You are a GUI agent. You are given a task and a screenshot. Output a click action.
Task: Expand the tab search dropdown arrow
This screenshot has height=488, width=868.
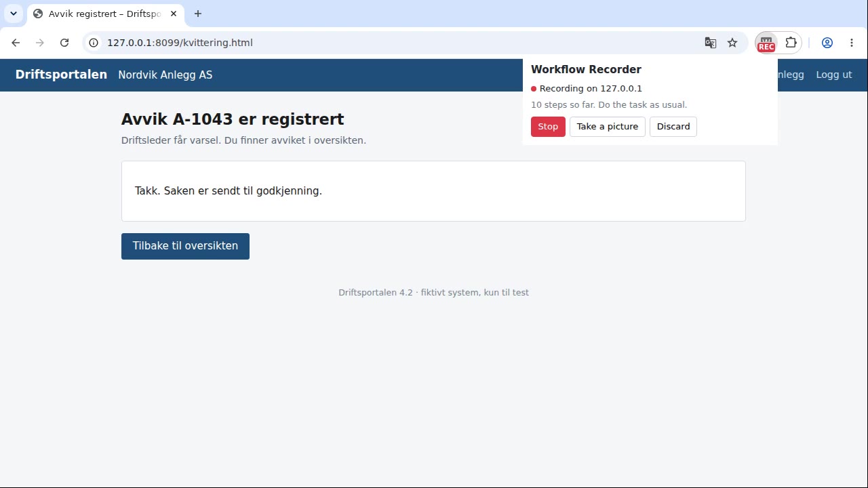click(13, 14)
